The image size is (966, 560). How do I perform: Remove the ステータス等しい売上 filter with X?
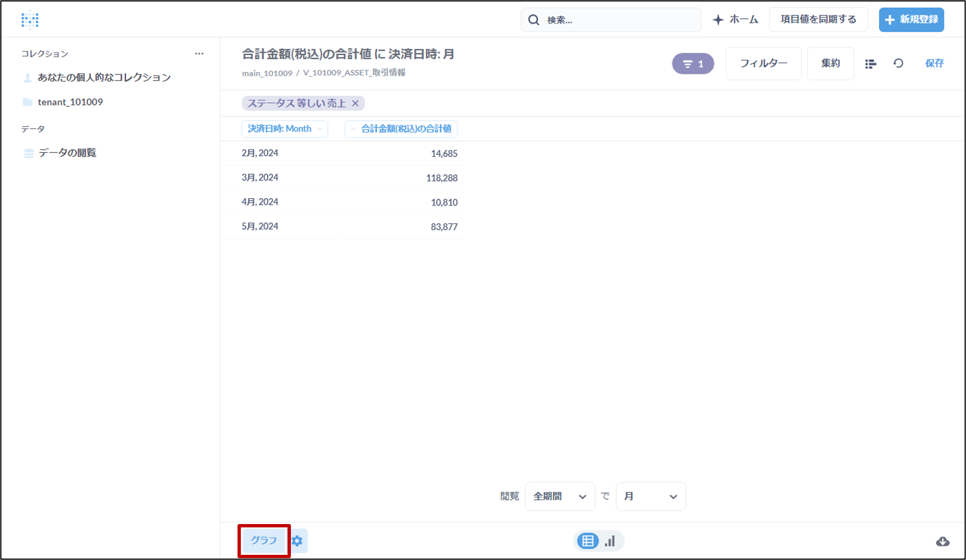(x=355, y=103)
